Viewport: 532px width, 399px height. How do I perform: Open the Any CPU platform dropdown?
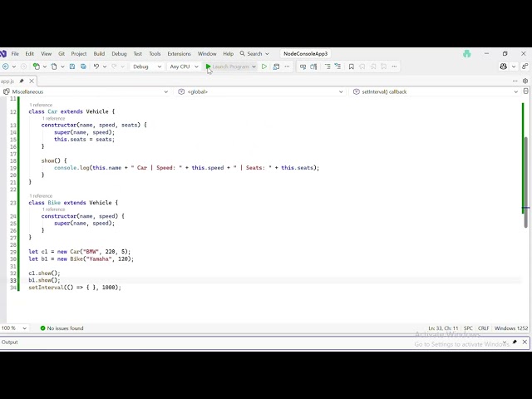pyautogui.click(x=184, y=66)
